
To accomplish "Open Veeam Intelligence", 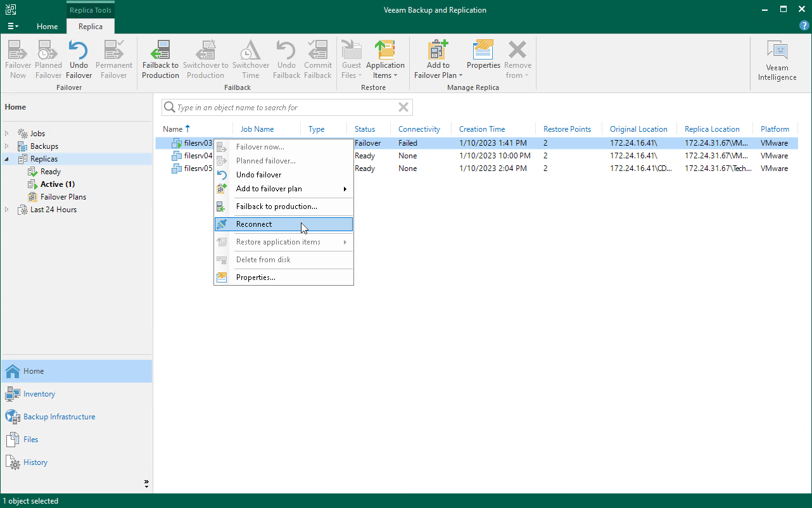I will coord(777,61).
